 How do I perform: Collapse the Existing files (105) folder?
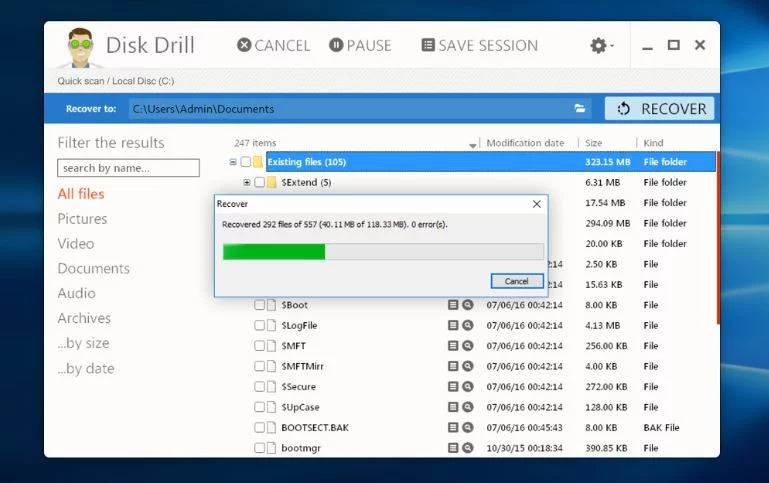coord(233,162)
